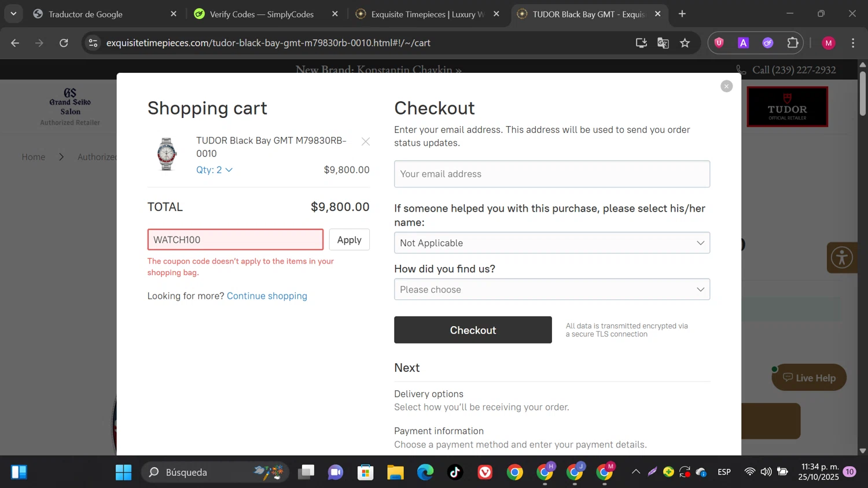The image size is (868, 488).
Task: Click the page vertical scrollbar
Action: pos(863,93)
